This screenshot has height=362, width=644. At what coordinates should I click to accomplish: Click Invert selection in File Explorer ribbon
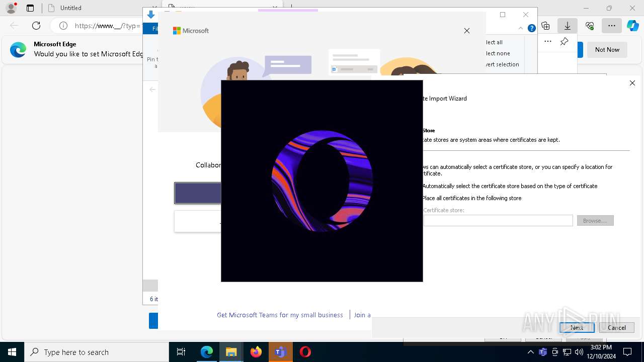pos(502,64)
